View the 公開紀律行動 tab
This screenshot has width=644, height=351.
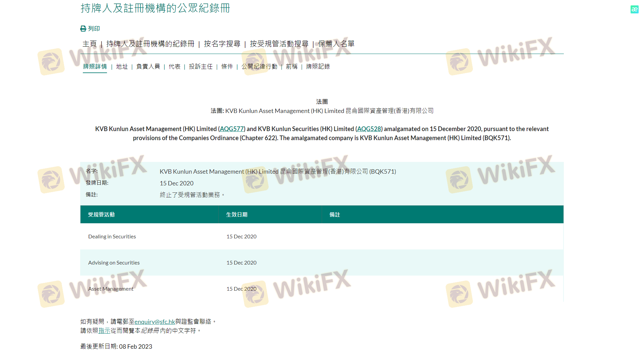click(259, 67)
